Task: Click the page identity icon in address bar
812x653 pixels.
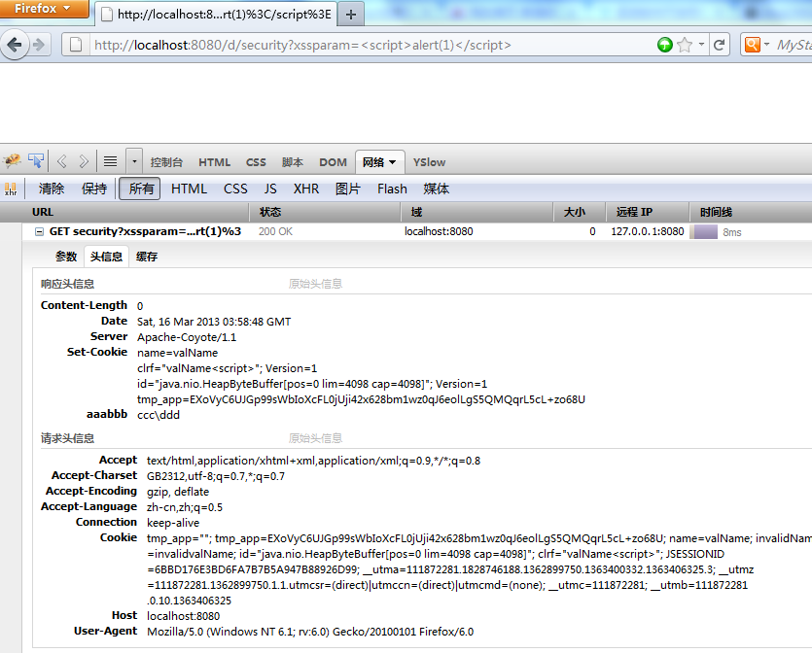Action: point(76,45)
